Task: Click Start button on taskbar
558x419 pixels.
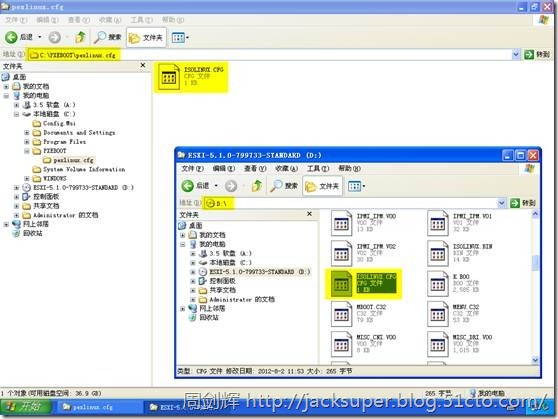Action: click(x=25, y=407)
